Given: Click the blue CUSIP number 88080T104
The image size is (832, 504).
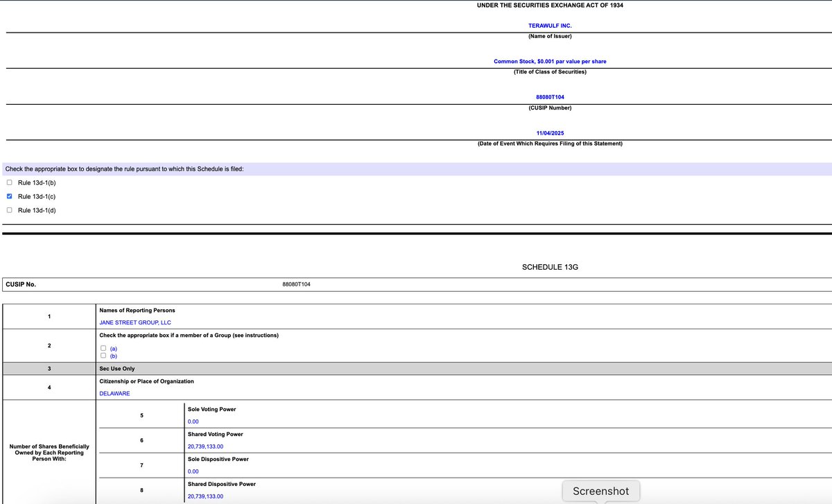Looking at the screenshot, I should 550,97.
